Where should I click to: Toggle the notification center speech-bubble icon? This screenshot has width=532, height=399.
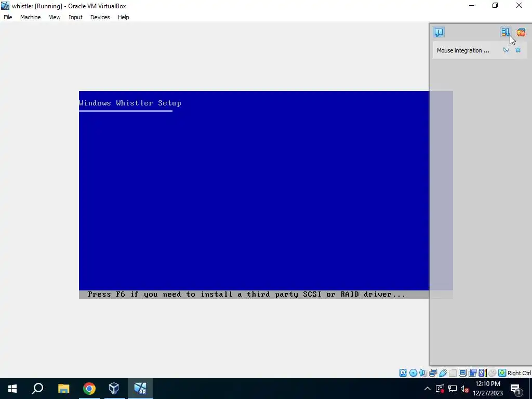[x=438, y=32]
